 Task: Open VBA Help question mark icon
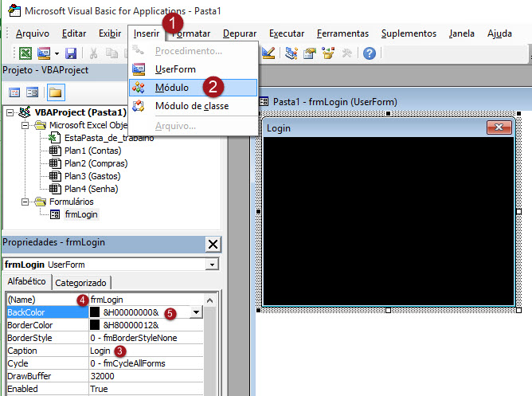[x=370, y=53]
